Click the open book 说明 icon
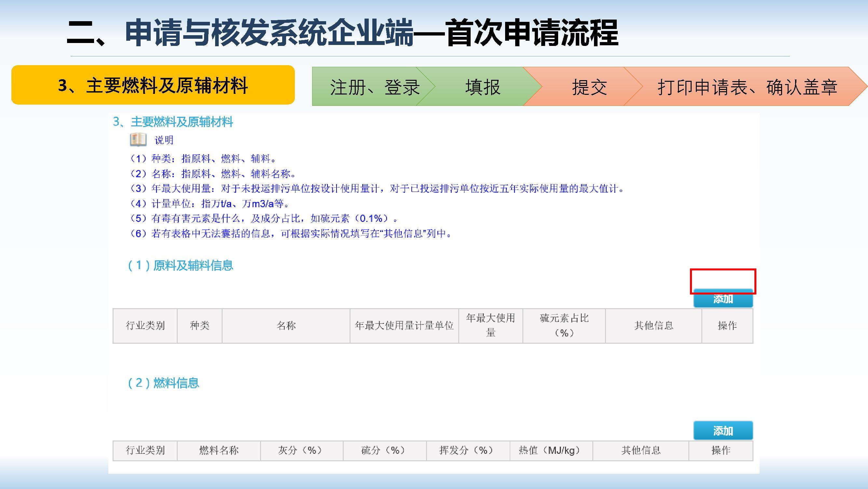This screenshot has width=868, height=489. [x=138, y=140]
